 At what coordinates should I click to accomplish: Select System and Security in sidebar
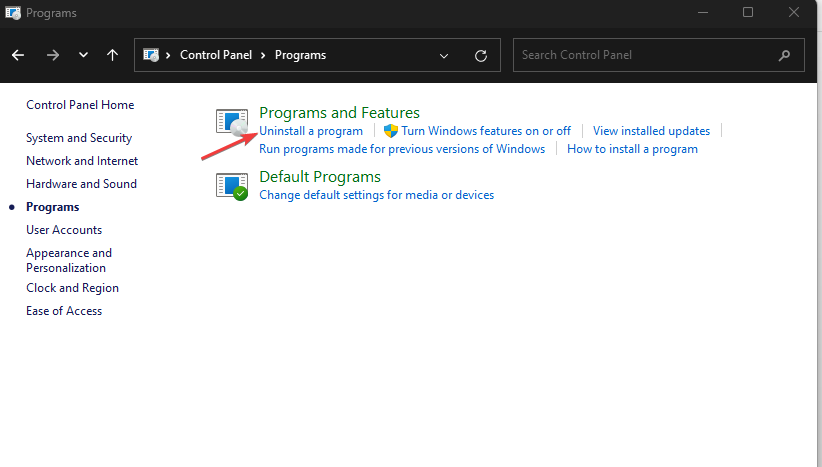[79, 138]
